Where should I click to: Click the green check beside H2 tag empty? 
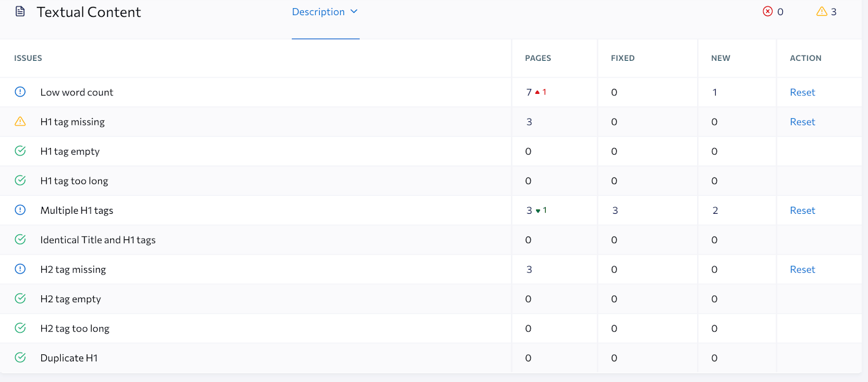(20, 298)
